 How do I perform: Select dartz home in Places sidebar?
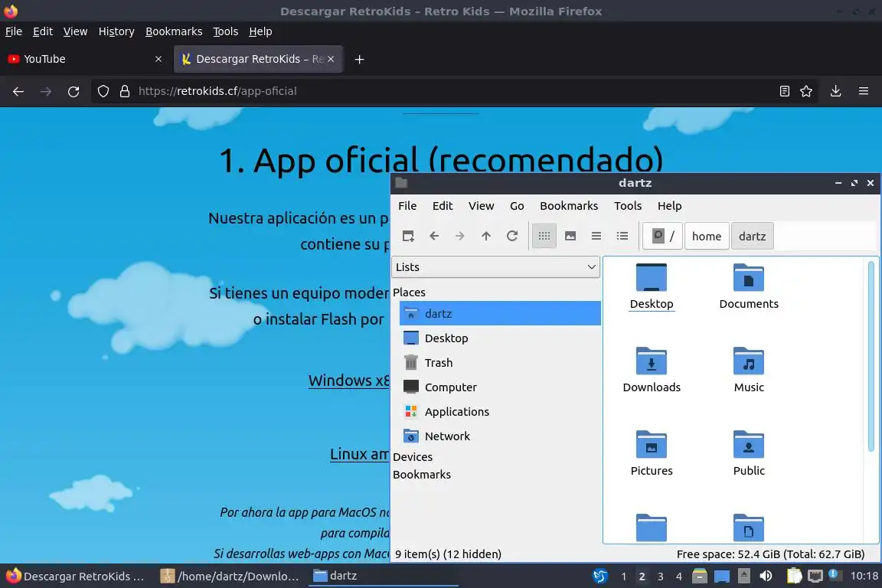(x=499, y=313)
